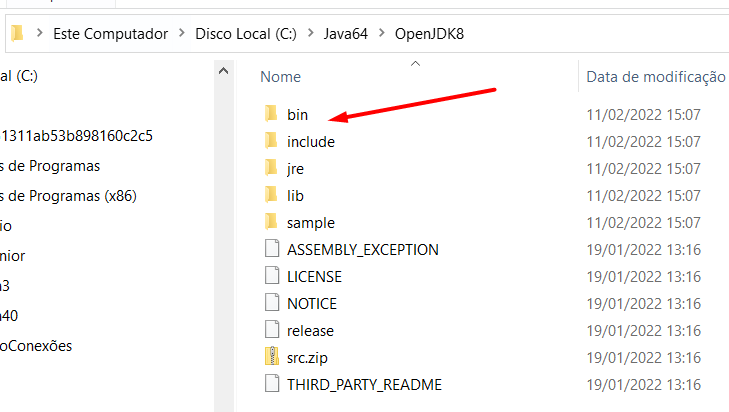
Task: Select the THIRD_PARTY_README file name
Action: point(364,385)
